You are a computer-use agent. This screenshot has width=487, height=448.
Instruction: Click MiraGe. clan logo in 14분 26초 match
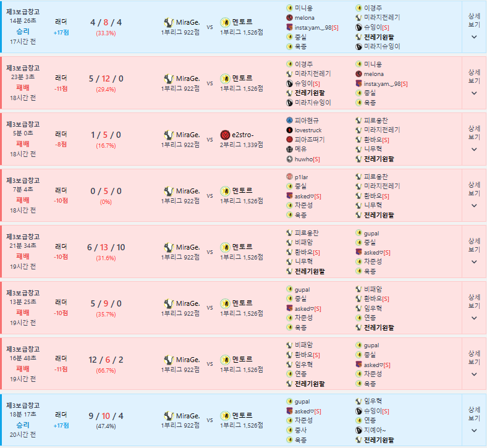pyautogui.click(x=168, y=22)
